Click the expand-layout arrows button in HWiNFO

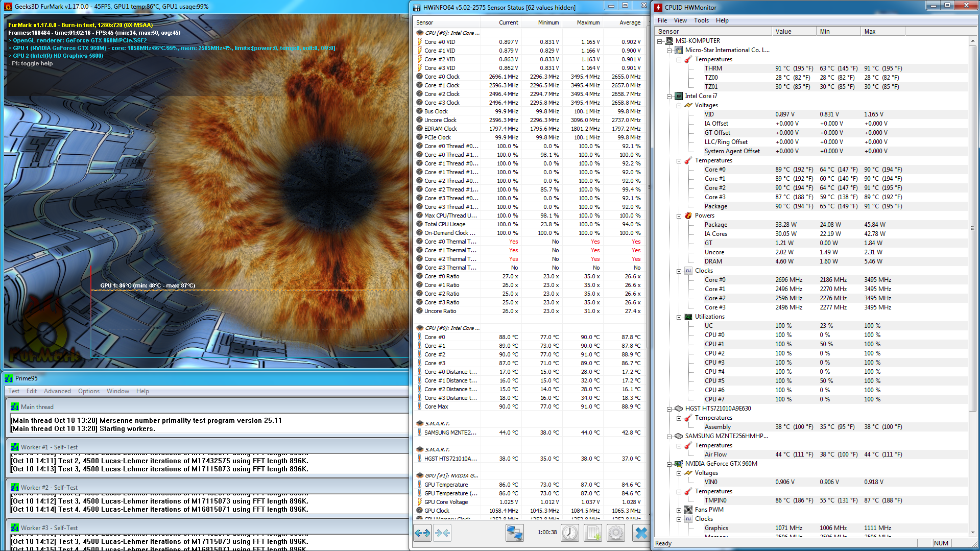pyautogui.click(x=422, y=533)
